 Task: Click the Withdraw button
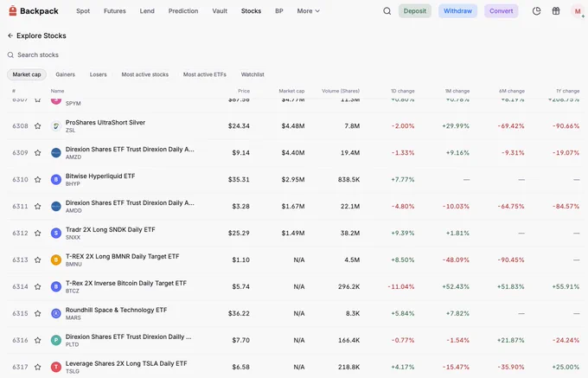pyautogui.click(x=458, y=11)
